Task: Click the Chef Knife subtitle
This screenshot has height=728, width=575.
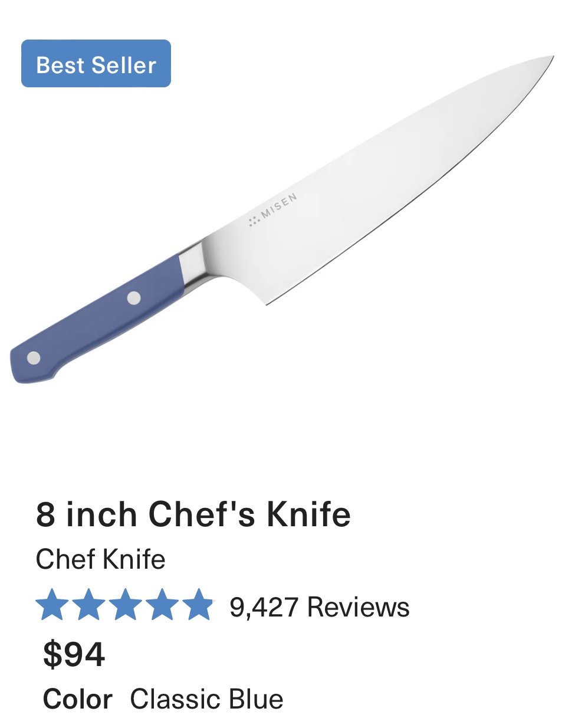Action: (x=100, y=559)
